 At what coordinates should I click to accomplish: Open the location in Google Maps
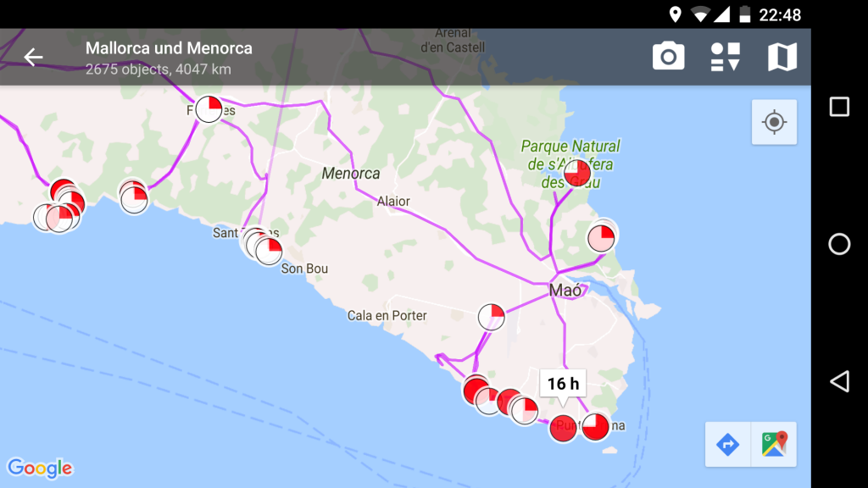point(774,444)
